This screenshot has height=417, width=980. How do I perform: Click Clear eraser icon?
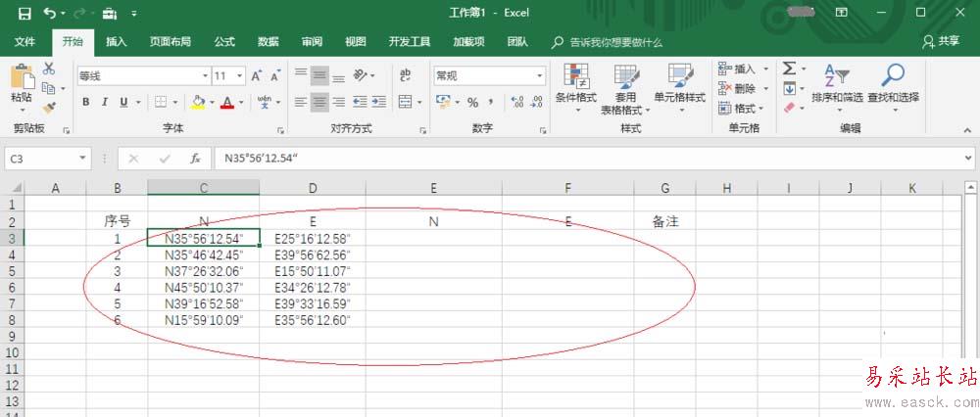pos(789,108)
